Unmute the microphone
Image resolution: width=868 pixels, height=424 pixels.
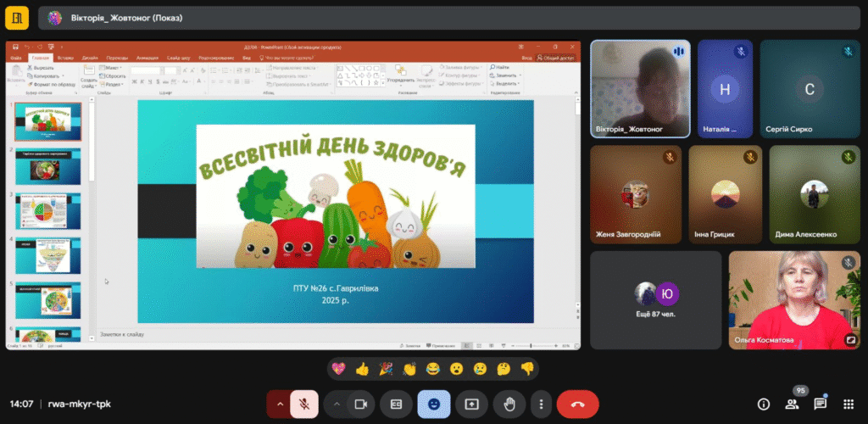(x=304, y=404)
